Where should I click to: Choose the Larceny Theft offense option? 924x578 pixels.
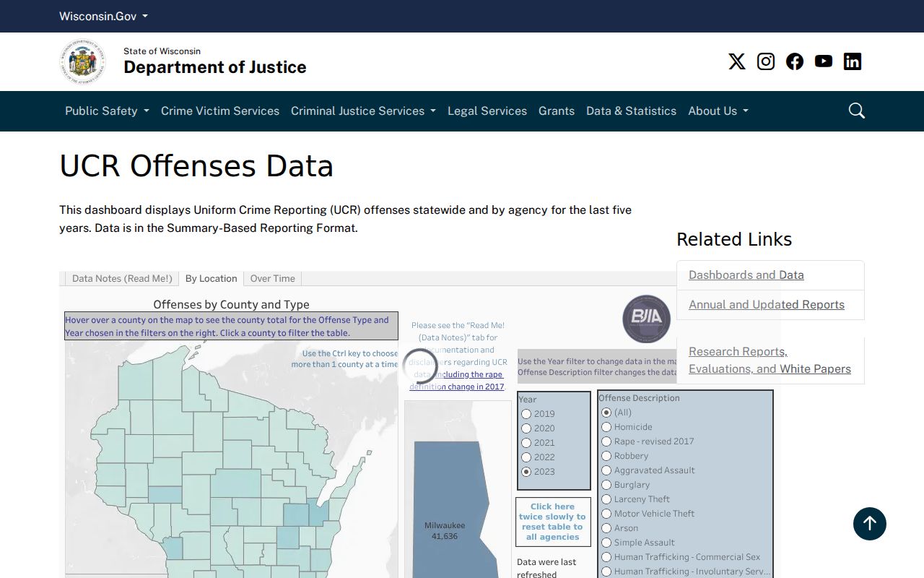[606, 499]
